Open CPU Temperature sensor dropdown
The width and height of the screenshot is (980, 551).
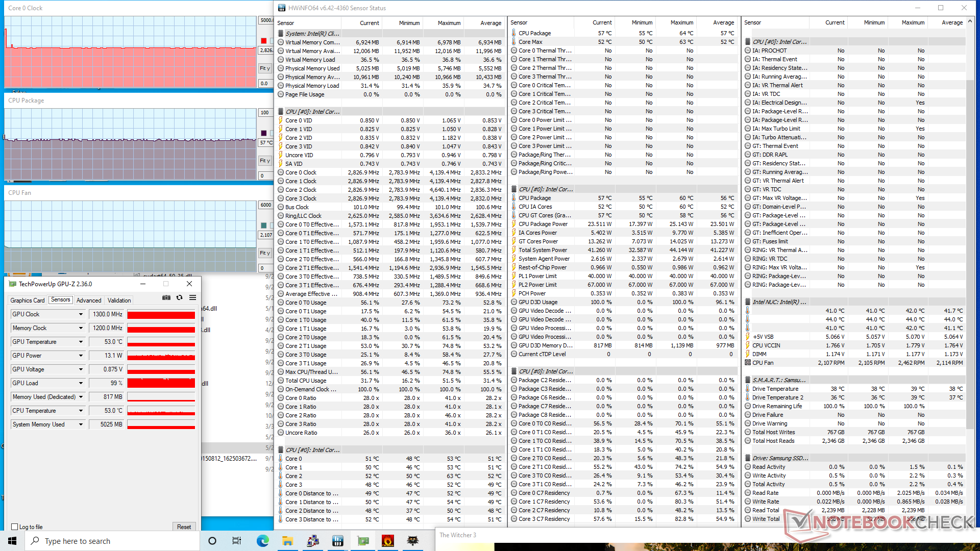81,411
